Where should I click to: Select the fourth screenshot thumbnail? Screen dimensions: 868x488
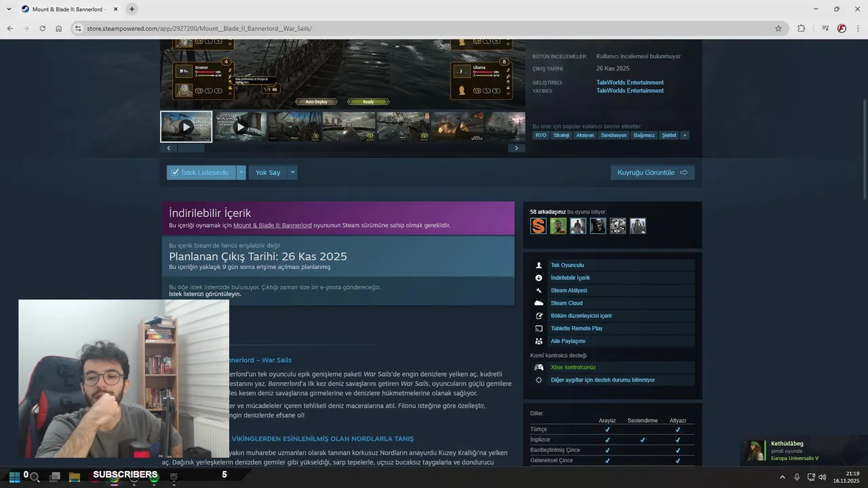(349, 127)
